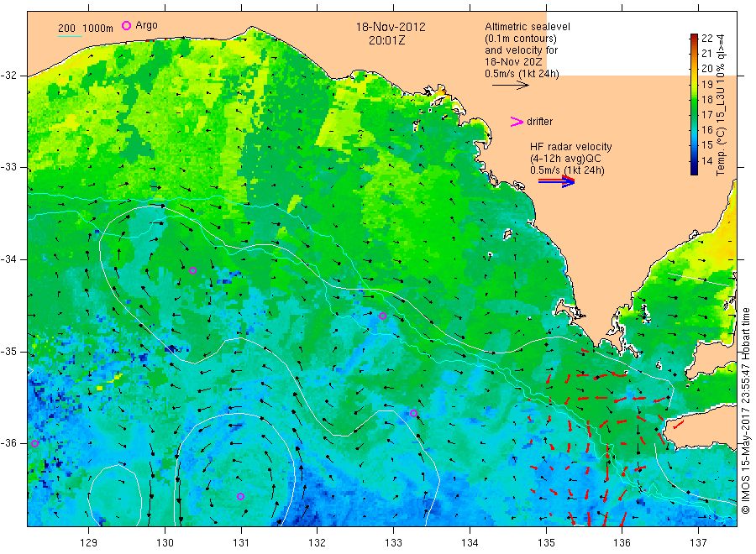Click the 135 longitude axis label

(x=546, y=543)
